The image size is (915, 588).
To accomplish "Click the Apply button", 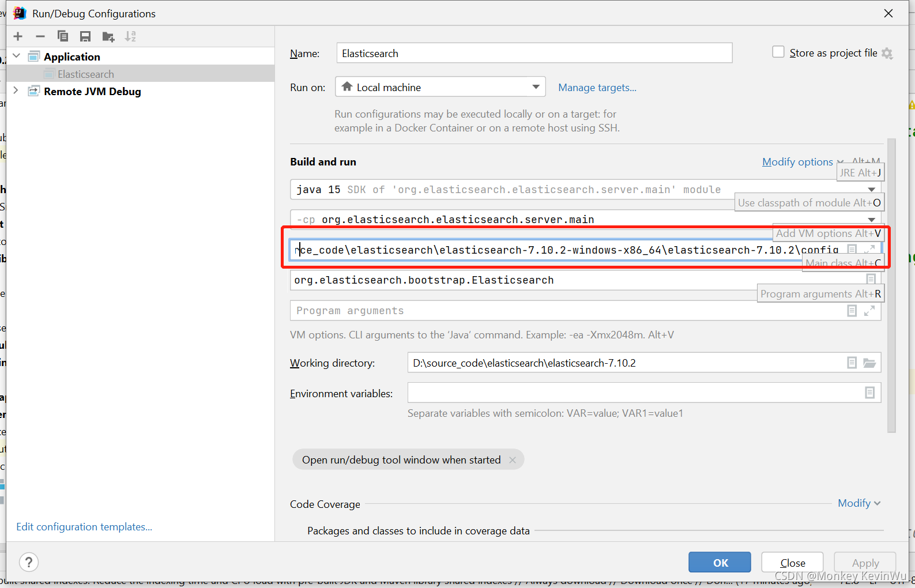I will point(865,562).
